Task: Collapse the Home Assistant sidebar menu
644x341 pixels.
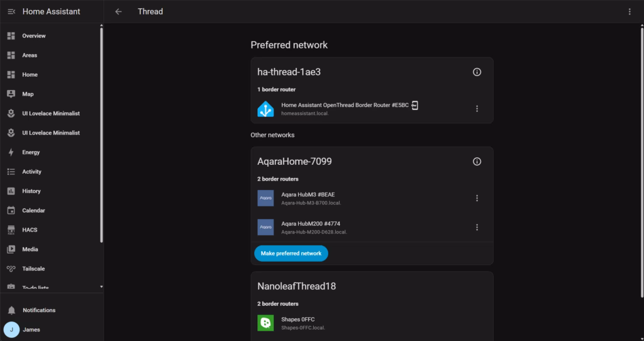Action: pyautogui.click(x=11, y=11)
